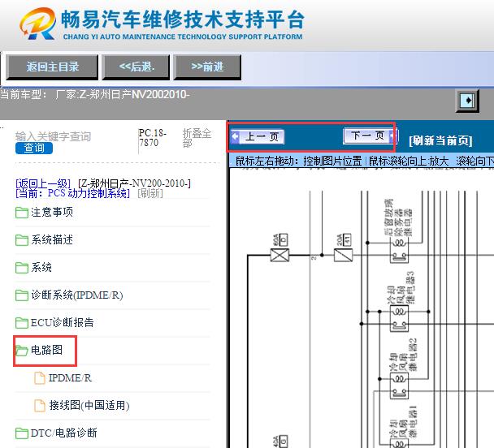Click document icon beside IPDME/R

point(39,378)
